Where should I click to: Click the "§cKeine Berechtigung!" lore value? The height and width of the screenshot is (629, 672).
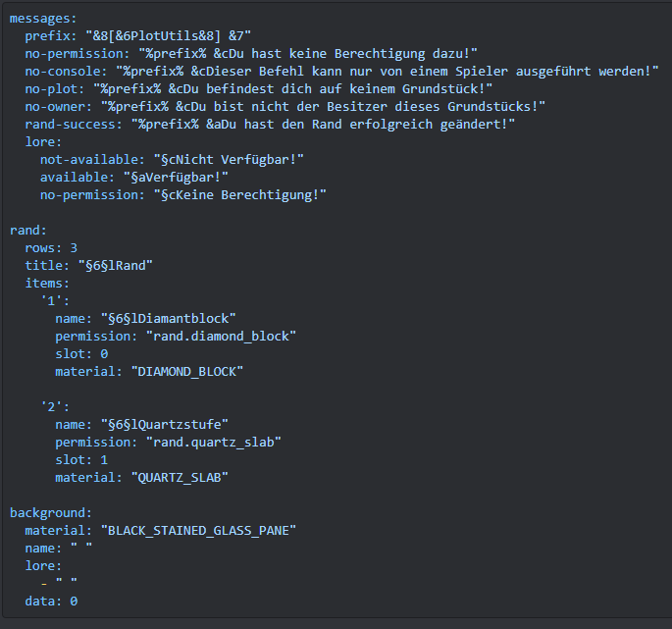(x=238, y=194)
